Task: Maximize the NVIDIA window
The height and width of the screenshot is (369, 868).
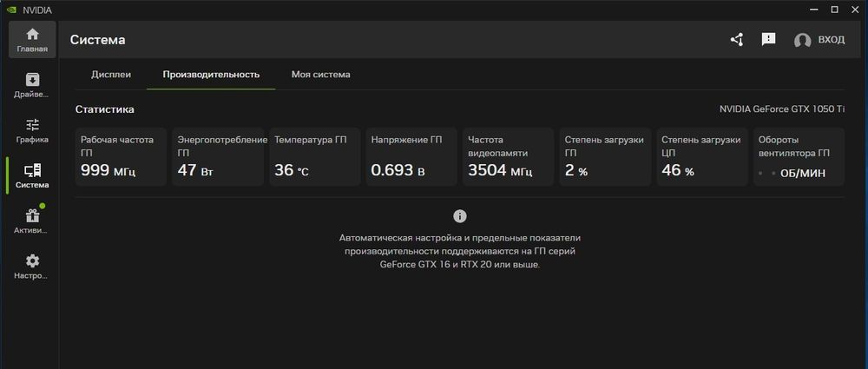Action: click(834, 10)
